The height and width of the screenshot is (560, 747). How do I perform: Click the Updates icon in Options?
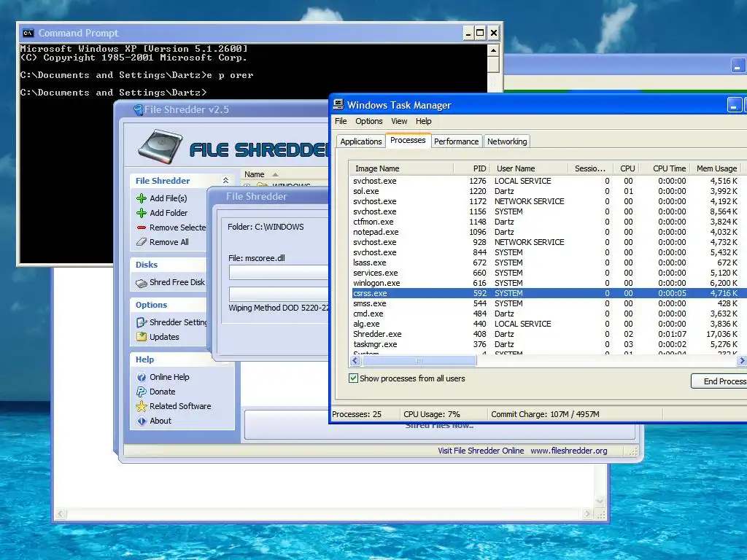point(141,337)
